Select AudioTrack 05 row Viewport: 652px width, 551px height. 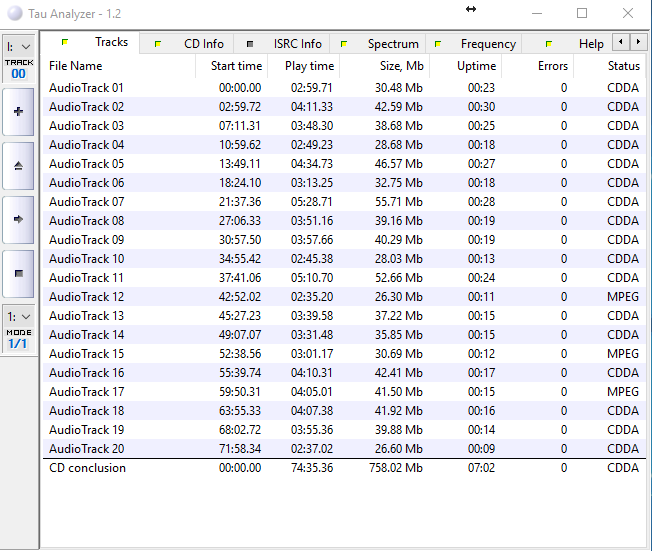point(344,164)
